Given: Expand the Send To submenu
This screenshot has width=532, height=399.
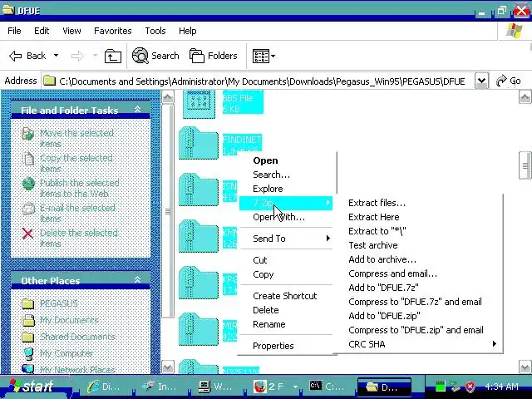Looking at the screenshot, I should [x=286, y=239].
